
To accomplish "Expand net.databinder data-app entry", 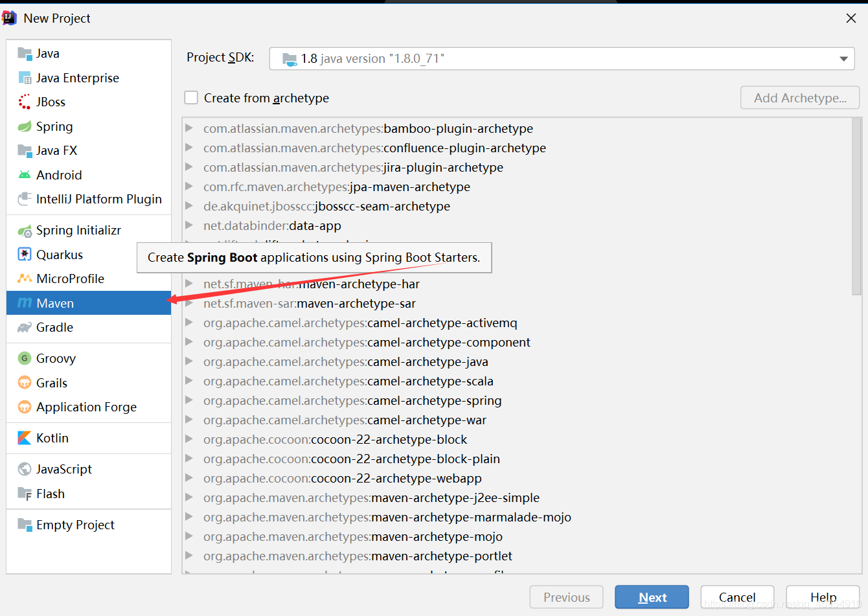I will (x=189, y=225).
